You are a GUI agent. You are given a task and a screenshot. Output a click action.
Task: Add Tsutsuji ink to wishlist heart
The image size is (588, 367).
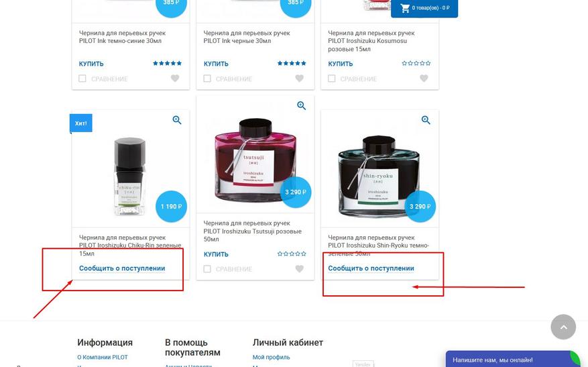299,268
